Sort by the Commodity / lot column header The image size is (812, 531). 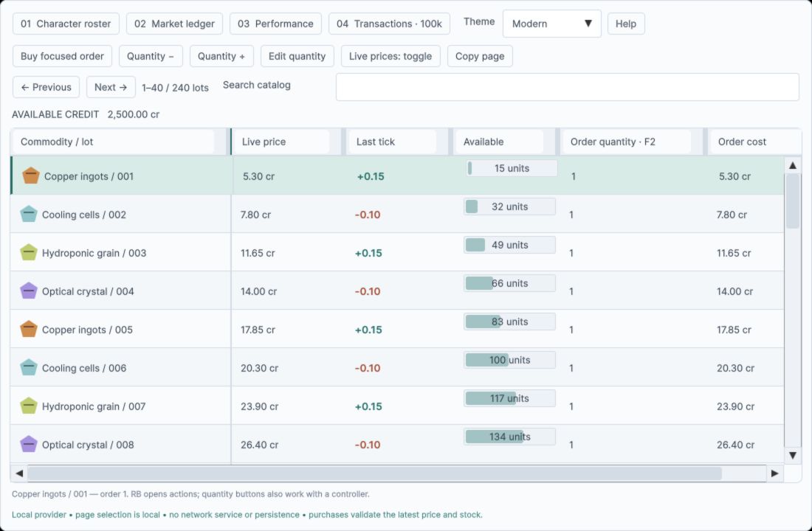pos(114,142)
